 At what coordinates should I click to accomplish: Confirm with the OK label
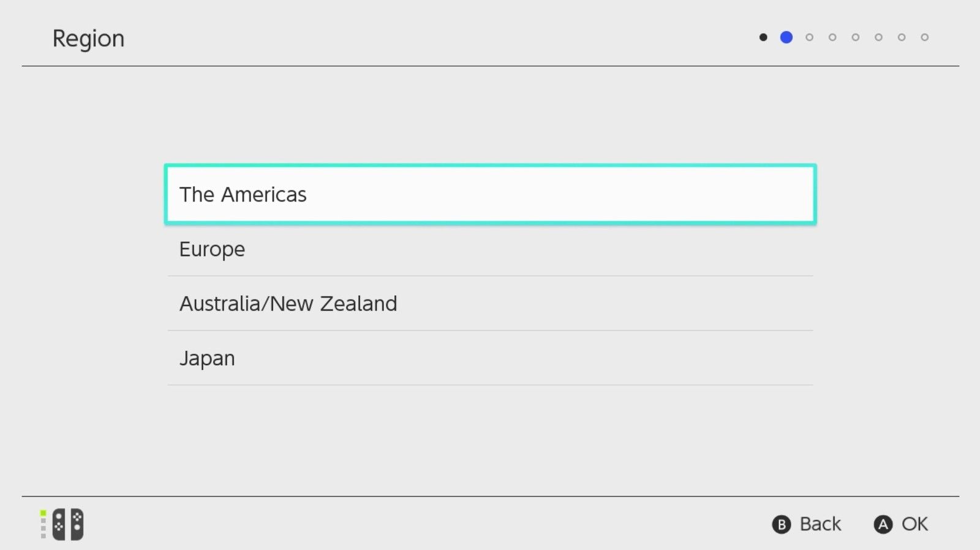914,524
